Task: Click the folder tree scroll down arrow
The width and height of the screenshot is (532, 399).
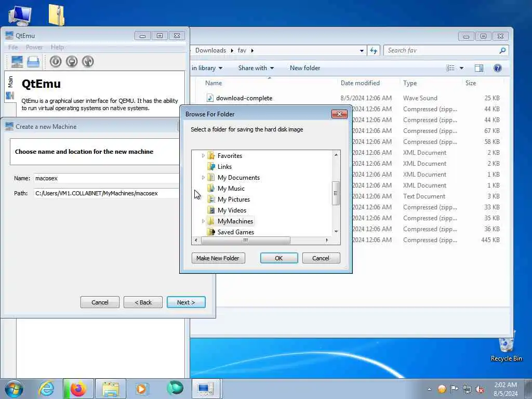Action: 336,231
